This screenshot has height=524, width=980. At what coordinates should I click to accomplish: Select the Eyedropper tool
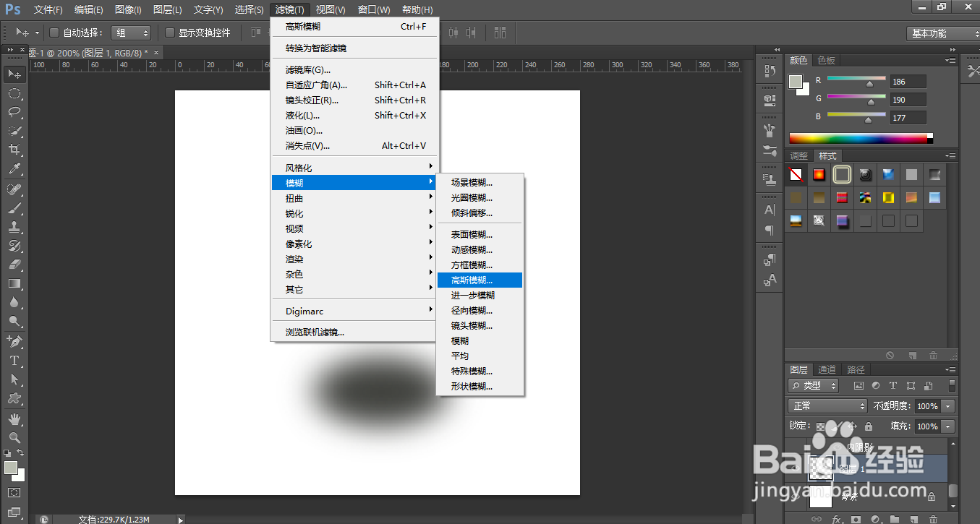pyautogui.click(x=14, y=169)
